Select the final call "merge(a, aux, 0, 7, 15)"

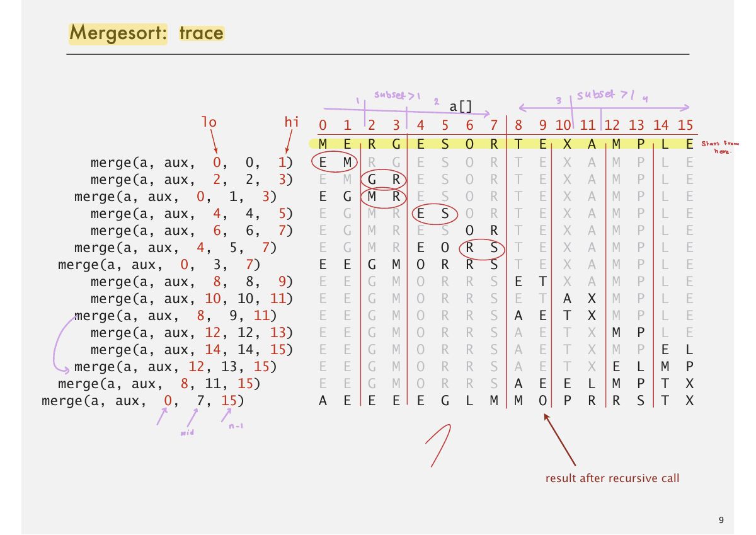[x=143, y=401]
